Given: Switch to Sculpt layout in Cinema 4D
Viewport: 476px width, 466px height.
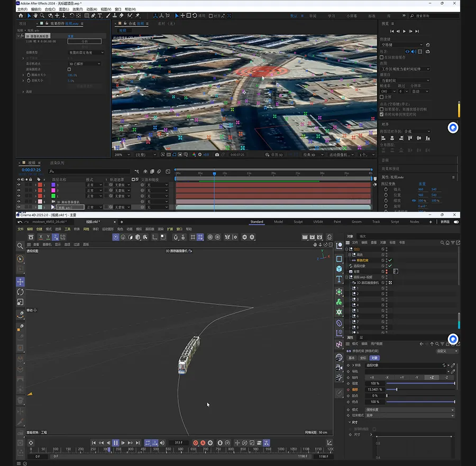Looking at the screenshot, I should pyautogui.click(x=298, y=222).
